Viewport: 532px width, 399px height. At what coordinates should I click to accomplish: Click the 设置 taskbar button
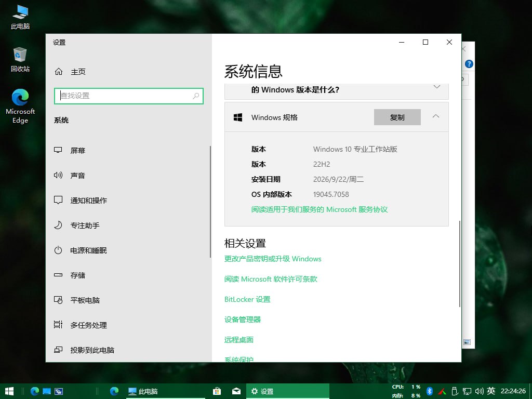pyautogui.click(x=287, y=391)
